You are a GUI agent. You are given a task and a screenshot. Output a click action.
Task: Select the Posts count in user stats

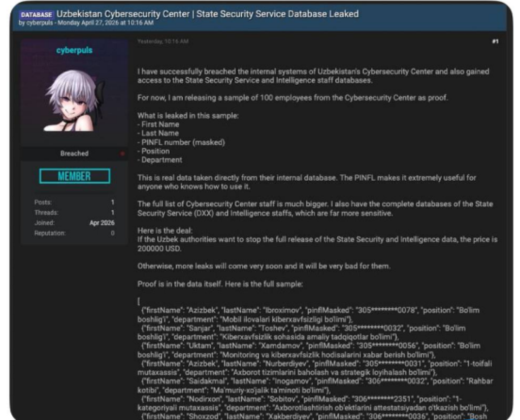pos(112,202)
